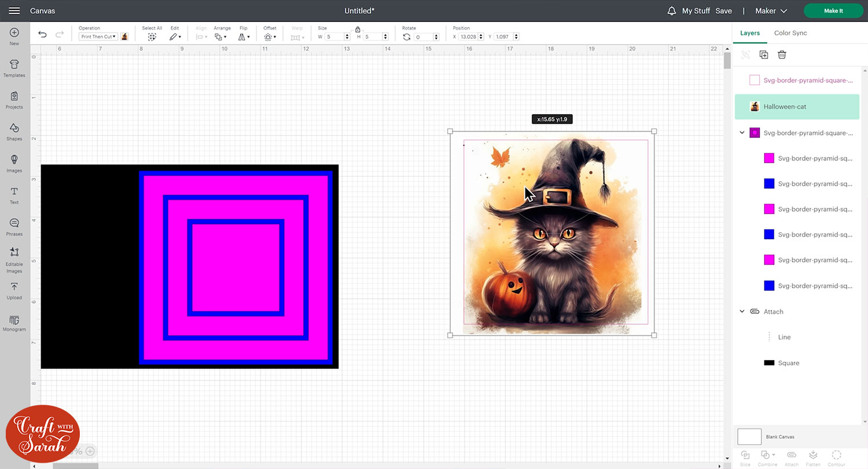Open the Operation Print Then Cut dropdown
Image resolution: width=868 pixels, height=469 pixels.
[x=98, y=36]
